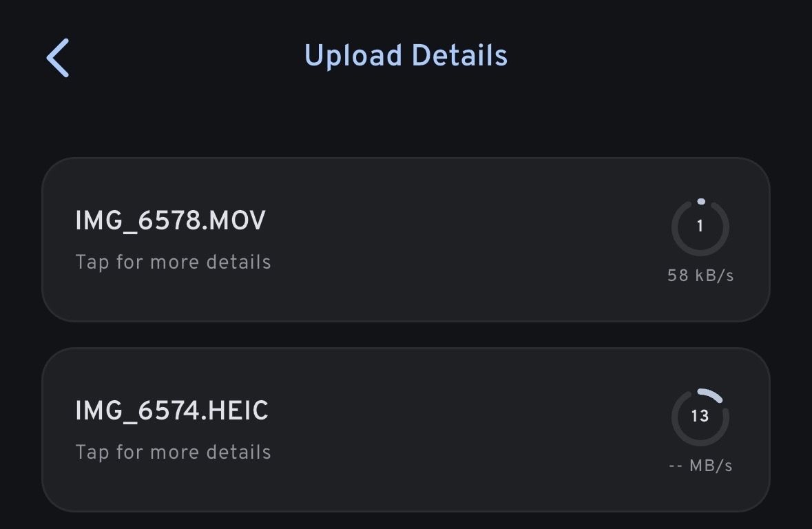The width and height of the screenshot is (812, 529).
Task: Click the blank header area right of Upload Details
Action: tap(654, 56)
